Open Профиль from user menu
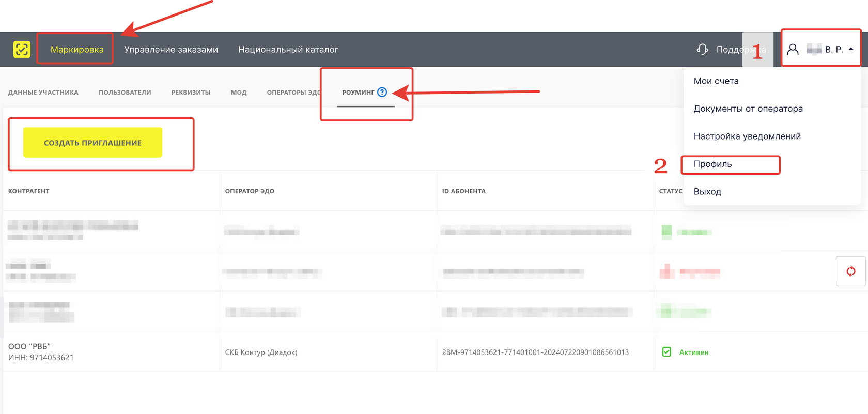The image size is (868, 414). click(x=713, y=164)
